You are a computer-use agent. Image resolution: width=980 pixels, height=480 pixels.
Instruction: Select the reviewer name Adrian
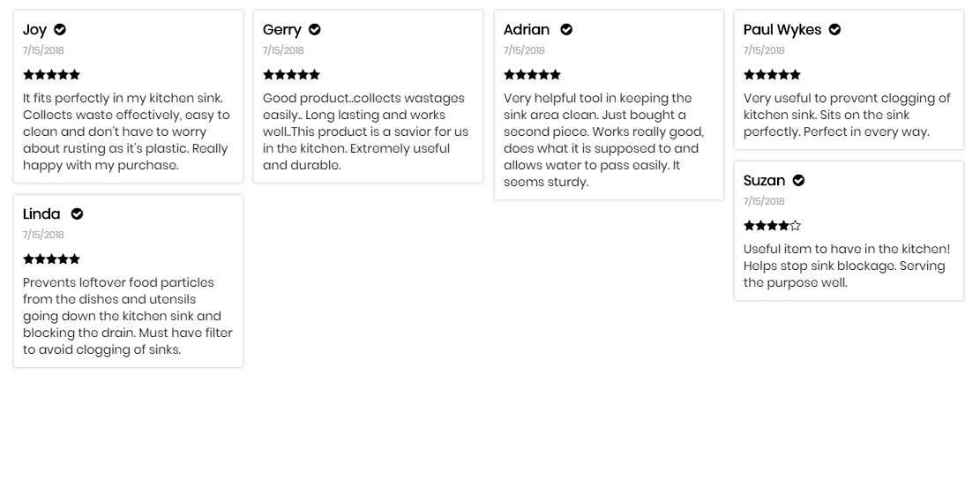(527, 29)
